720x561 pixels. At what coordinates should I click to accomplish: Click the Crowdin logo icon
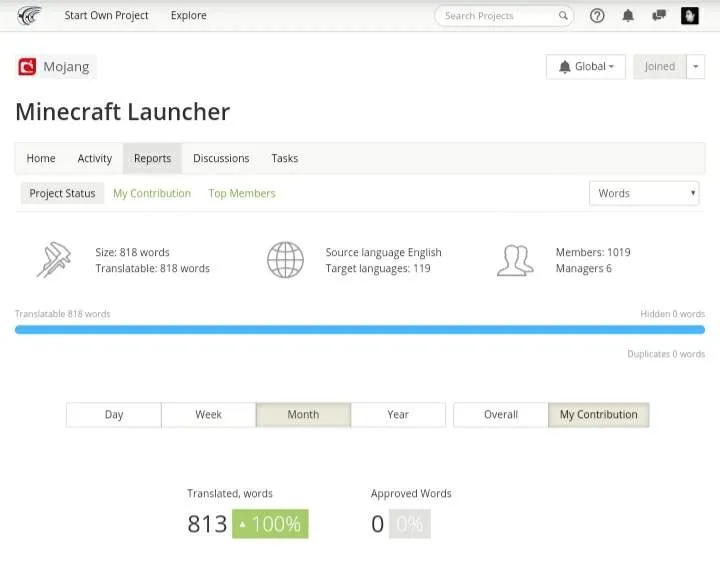[29, 16]
